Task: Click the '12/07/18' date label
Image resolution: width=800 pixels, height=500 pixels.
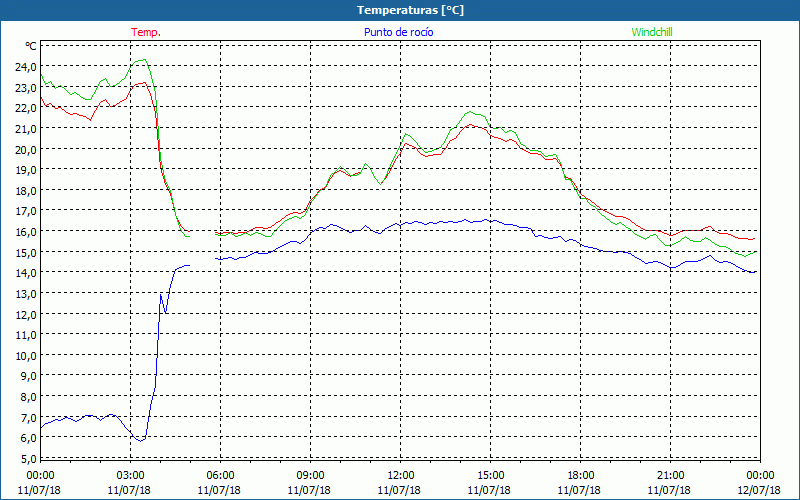Action: 759,490
